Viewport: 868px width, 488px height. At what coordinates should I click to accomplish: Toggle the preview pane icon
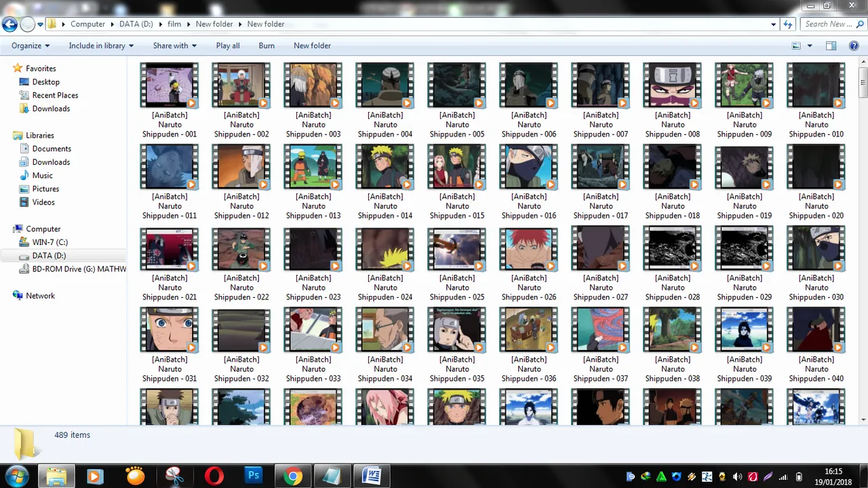(831, 45)
